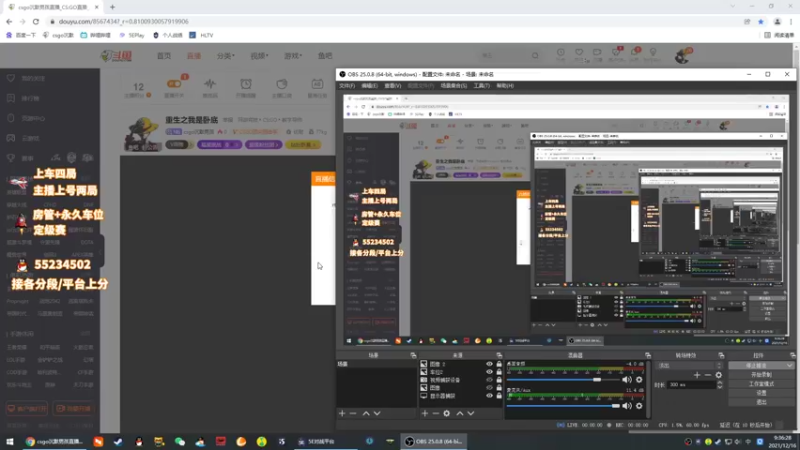The image size is (800, 450).
Task: Remove scene with minus icon in scenes panel
Action: point(353,413)
